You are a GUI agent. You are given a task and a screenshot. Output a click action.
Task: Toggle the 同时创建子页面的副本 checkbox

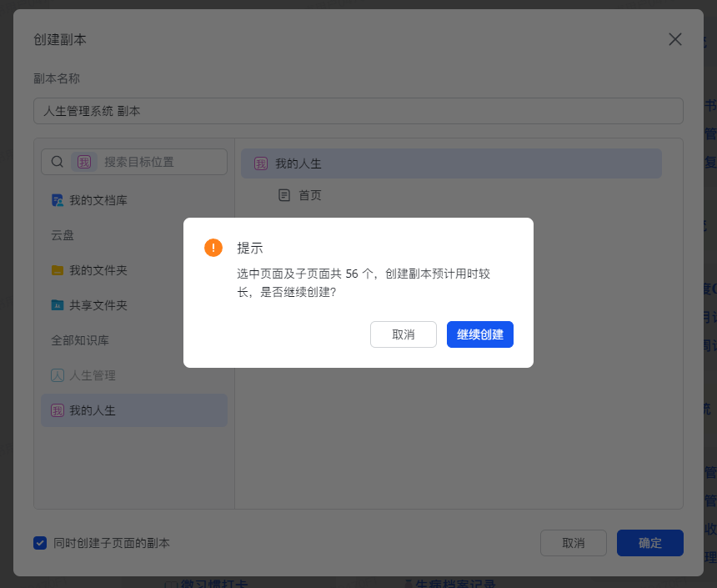[40, 543]
